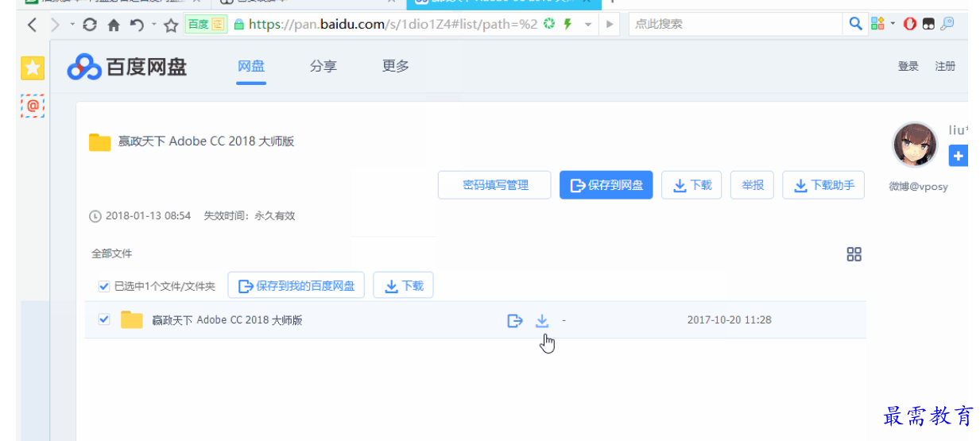This screenshot has height=441, width=980.
Task: Go to the browser home page icon
Action: (114, 25)
